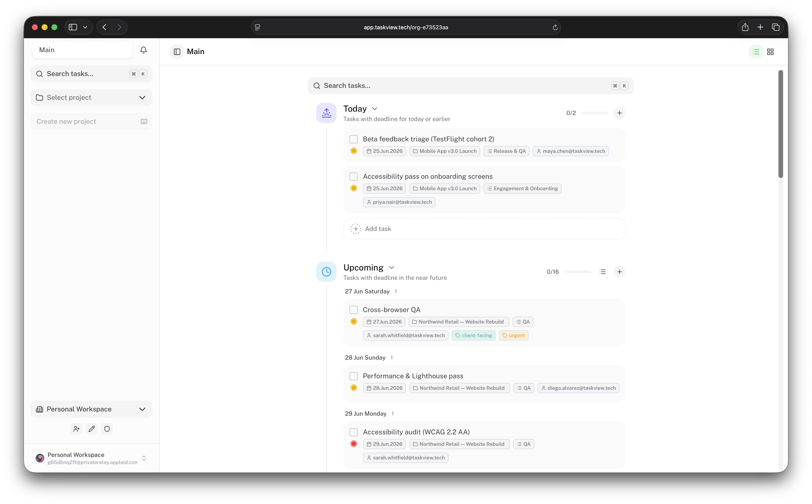Invite a member to workspace icon
Viewport: 812px width, 504px height.
point(76,429)
